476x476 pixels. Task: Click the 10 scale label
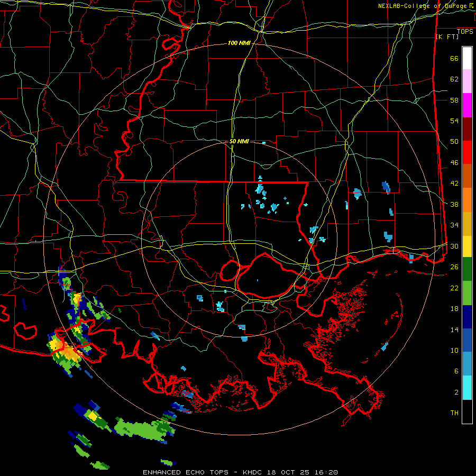(454, 350)
